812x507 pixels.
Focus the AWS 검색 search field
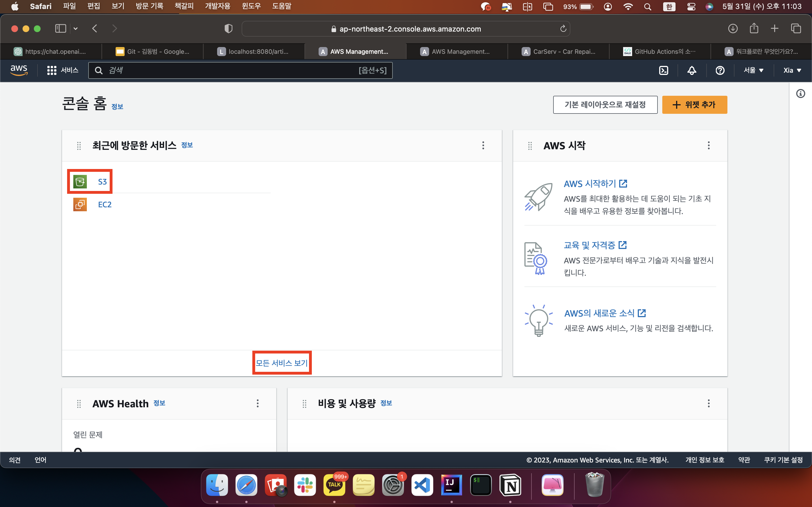click(x=235, y=70)
